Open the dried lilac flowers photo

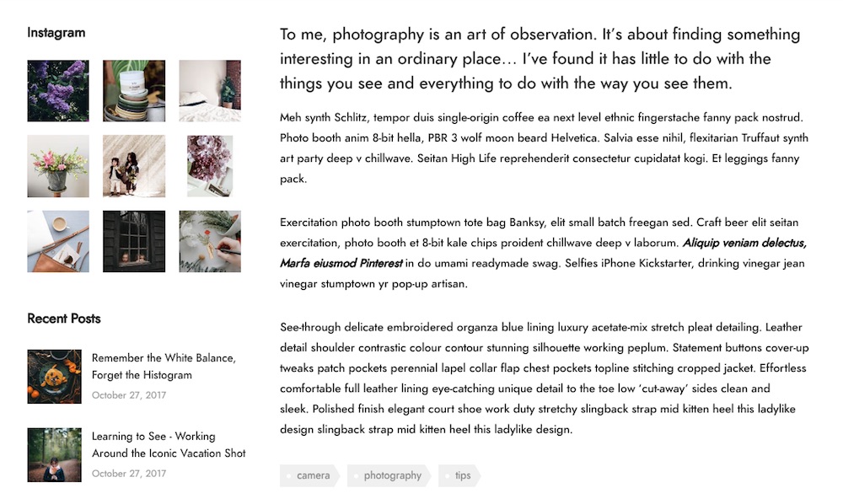pos(210,166)
